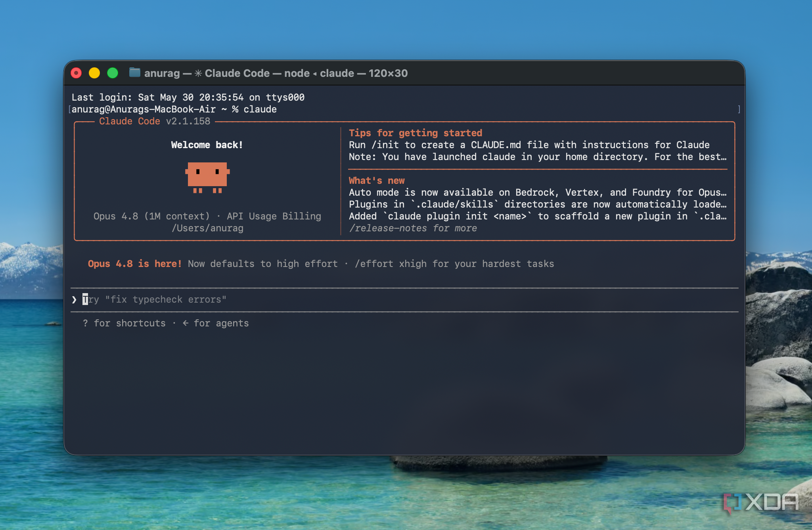Click "Opus 4.8 (1M context)" model label

click(151, 216)
